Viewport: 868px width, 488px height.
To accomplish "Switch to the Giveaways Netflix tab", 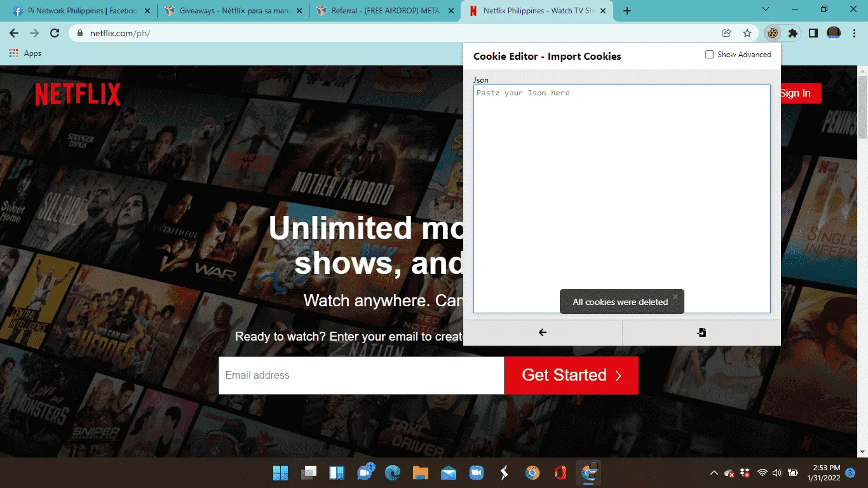I will (x=234, y=11).
